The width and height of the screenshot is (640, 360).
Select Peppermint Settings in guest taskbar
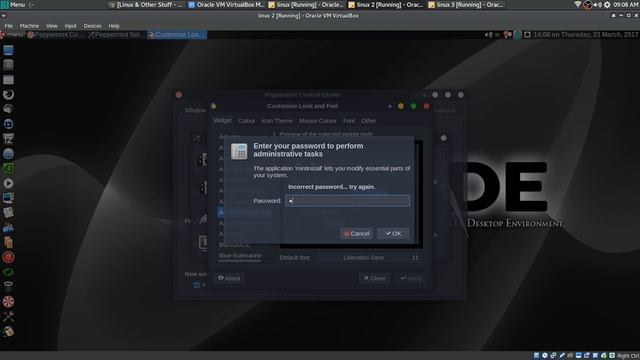click(x=116, y=35)
